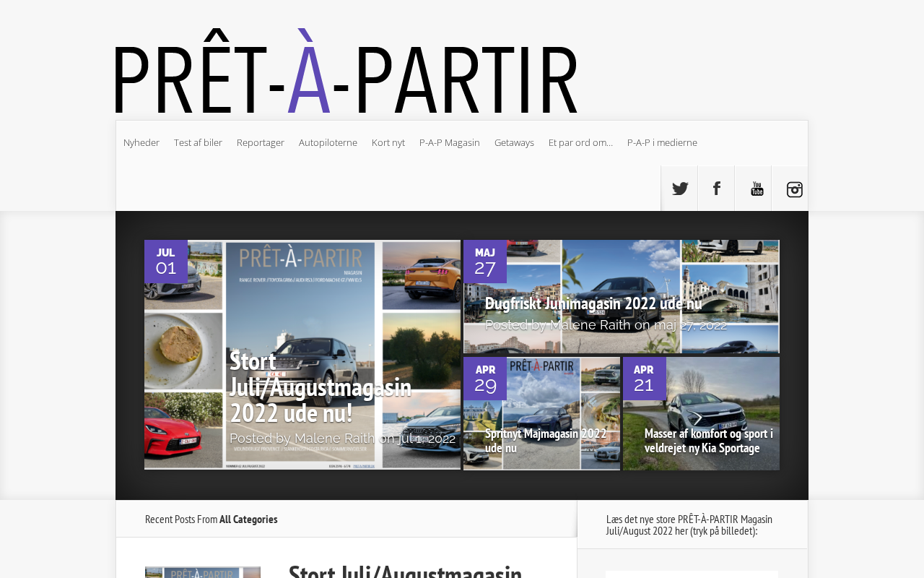Go to P-A-P i medierne
Screen dimensions: 924x578
(662, 142)
